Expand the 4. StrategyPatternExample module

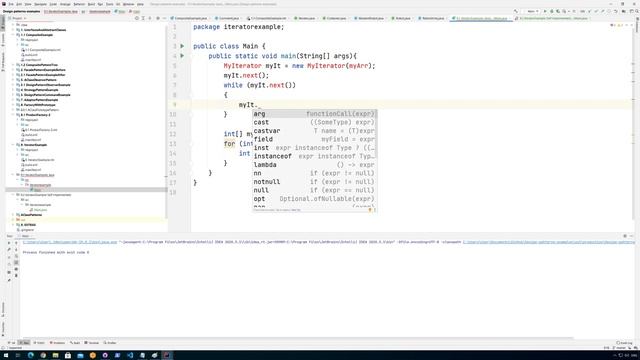[x=13, y=90]
